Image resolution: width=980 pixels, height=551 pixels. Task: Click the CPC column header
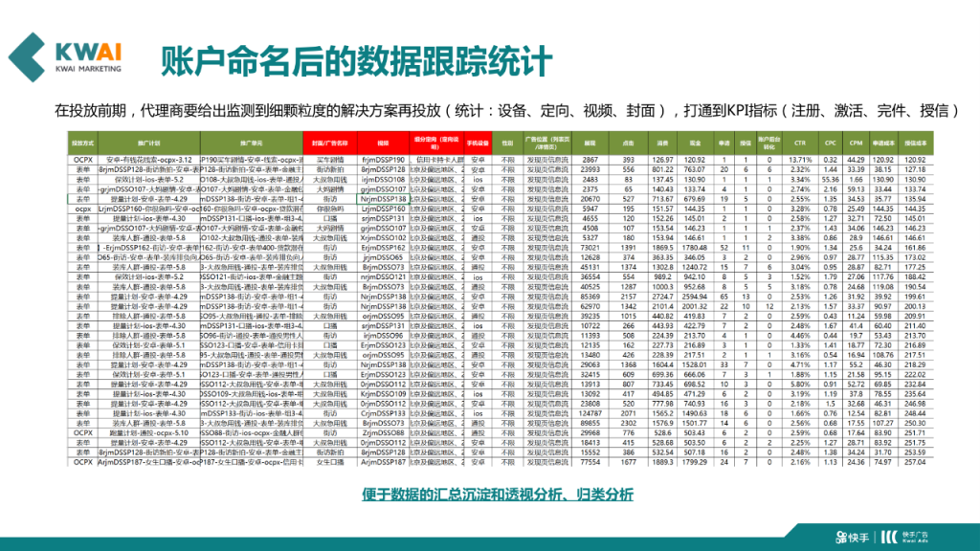point(830,143)
